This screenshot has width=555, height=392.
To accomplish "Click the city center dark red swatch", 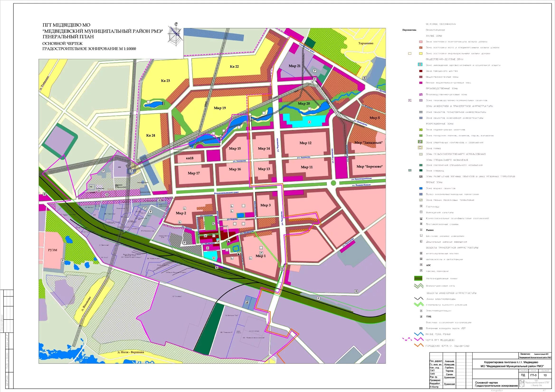I will (x=421, y=71).
